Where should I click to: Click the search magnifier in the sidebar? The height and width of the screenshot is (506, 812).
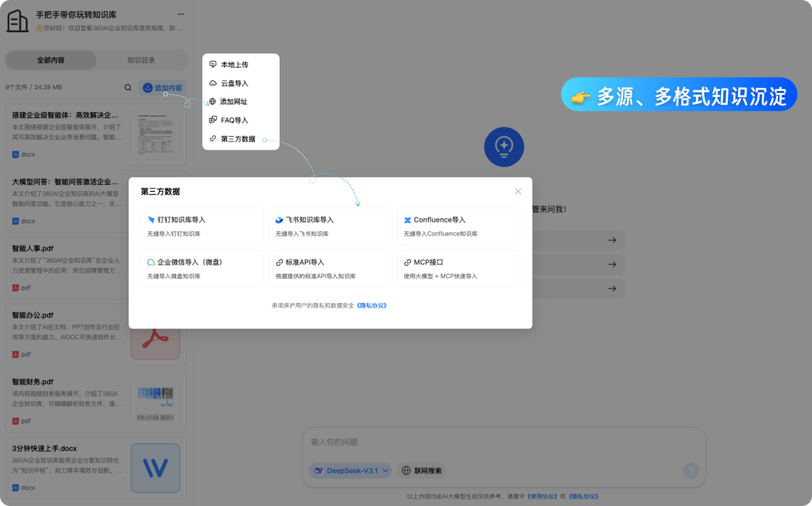point(128,87)
